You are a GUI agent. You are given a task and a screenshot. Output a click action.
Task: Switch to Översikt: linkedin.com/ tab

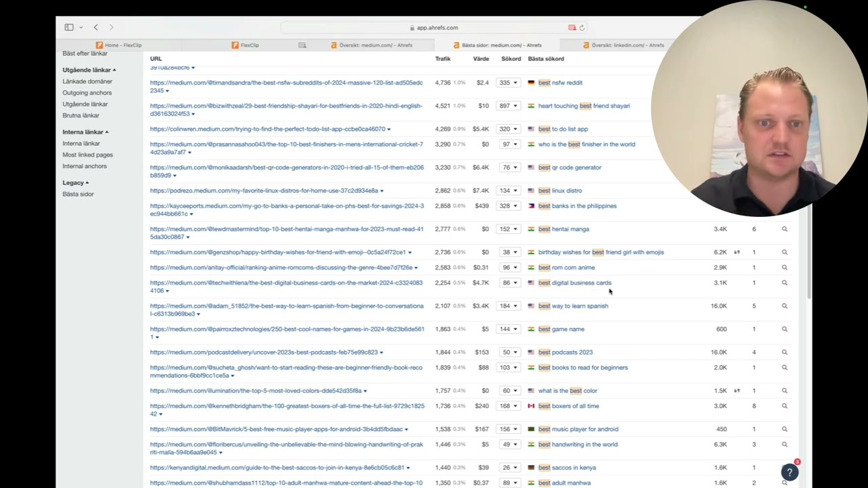pyautogui.click(x=623, y=45)
